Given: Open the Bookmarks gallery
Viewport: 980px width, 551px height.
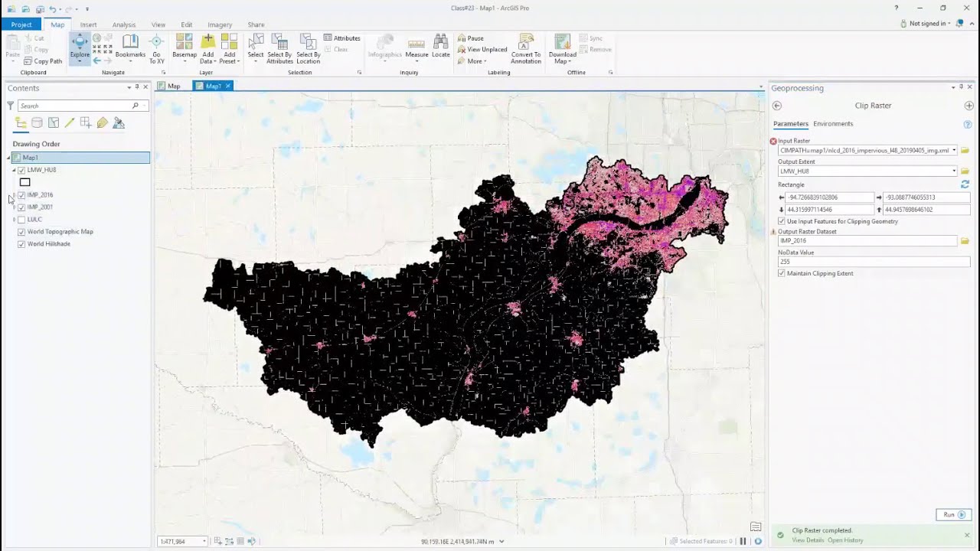Looking at the screenshot, I should point(130,47).
